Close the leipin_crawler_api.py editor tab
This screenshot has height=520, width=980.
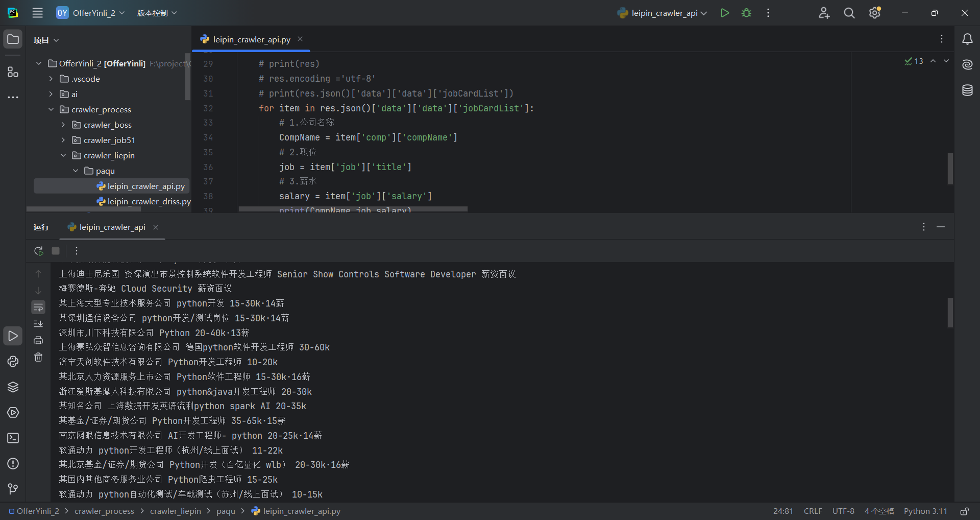300,39
